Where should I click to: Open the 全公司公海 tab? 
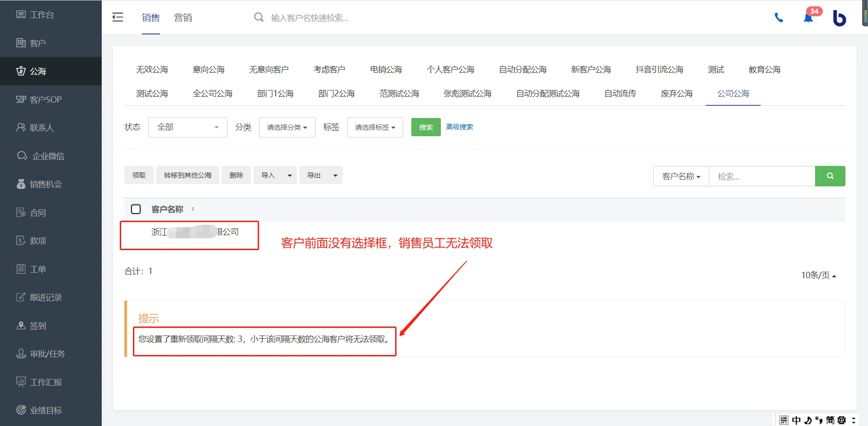(212, 94)
